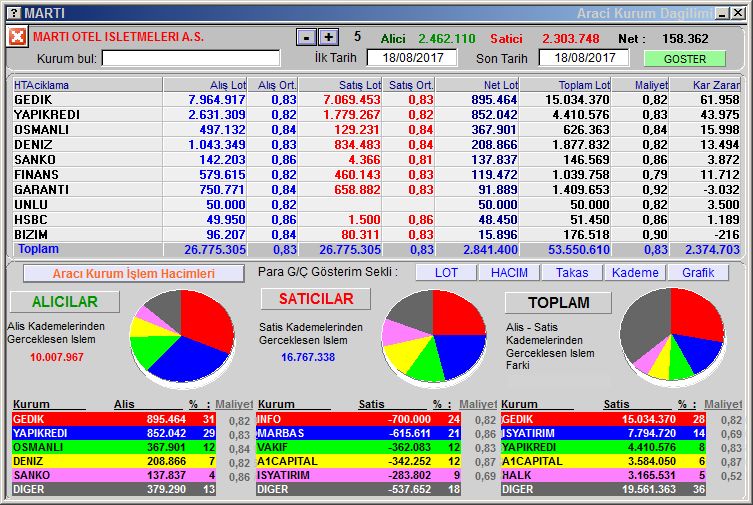Image resolution: width=753 pixels, height=505 pixels.
Task: Click gray DIGER 19.561.363 total row
Action: pyautogui.click(x=604, y=489)
